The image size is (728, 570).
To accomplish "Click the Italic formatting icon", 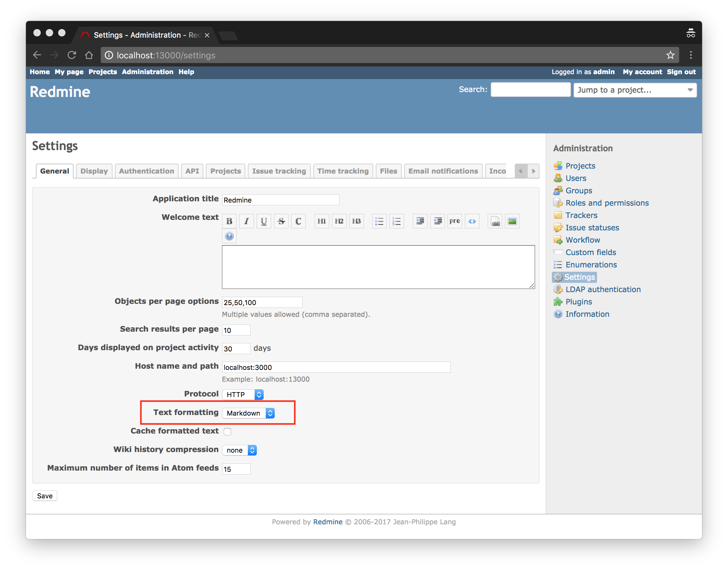I will point(247,221).
